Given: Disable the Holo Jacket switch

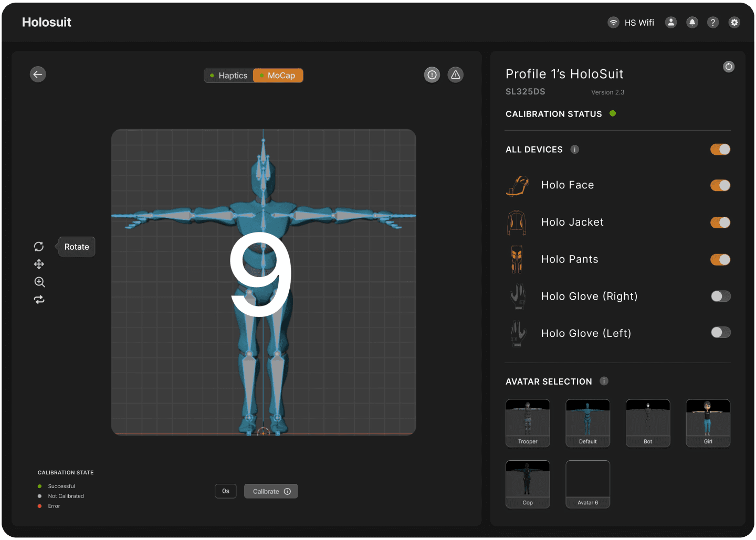Looking at the screenshot, I should [720, 223].
